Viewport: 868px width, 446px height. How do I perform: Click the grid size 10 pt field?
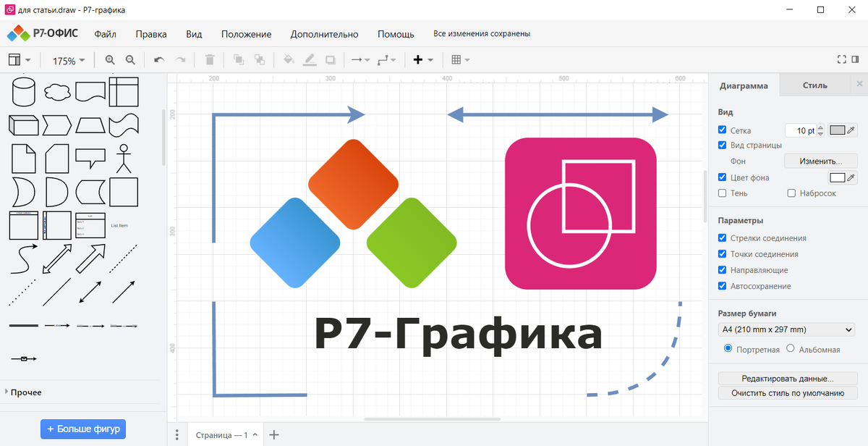pos(801,130)
